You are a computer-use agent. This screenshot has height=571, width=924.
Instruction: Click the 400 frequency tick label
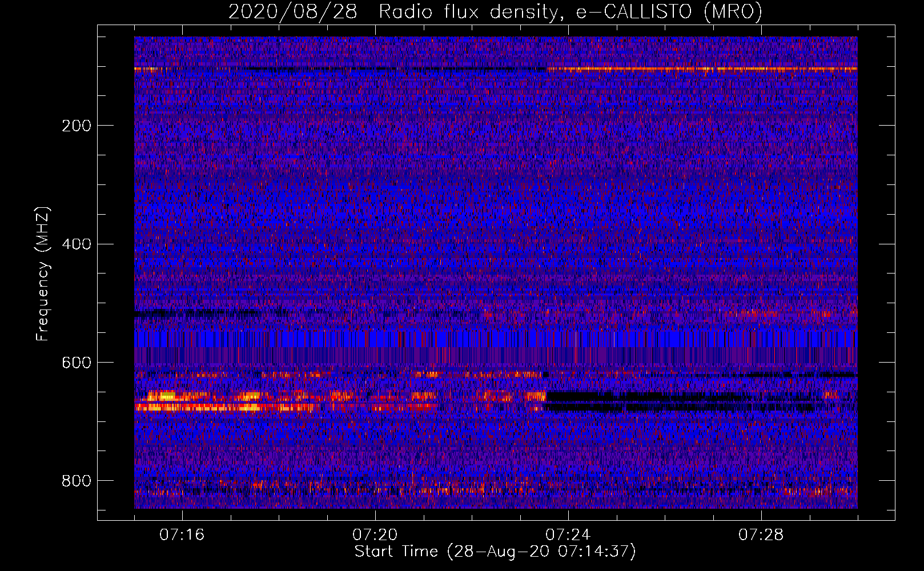click(77, 244)
